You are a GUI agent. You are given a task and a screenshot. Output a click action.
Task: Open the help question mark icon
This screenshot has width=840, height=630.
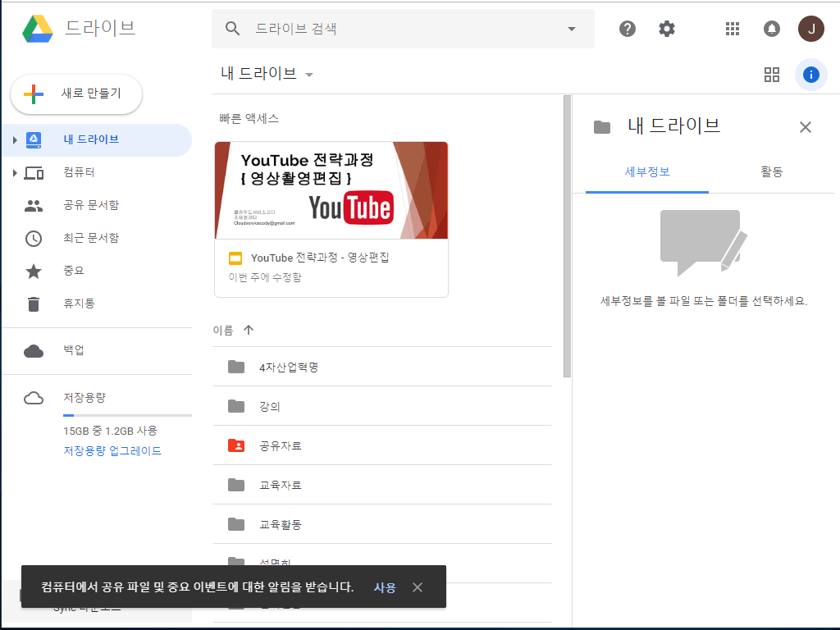point(628,29)
